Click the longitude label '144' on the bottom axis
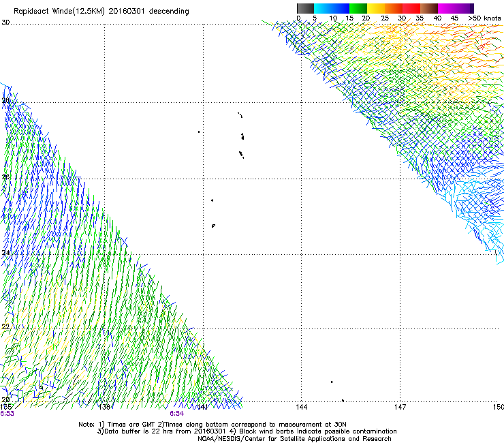Viewport: 504px width, 443px height. click(x=302, y=407)
